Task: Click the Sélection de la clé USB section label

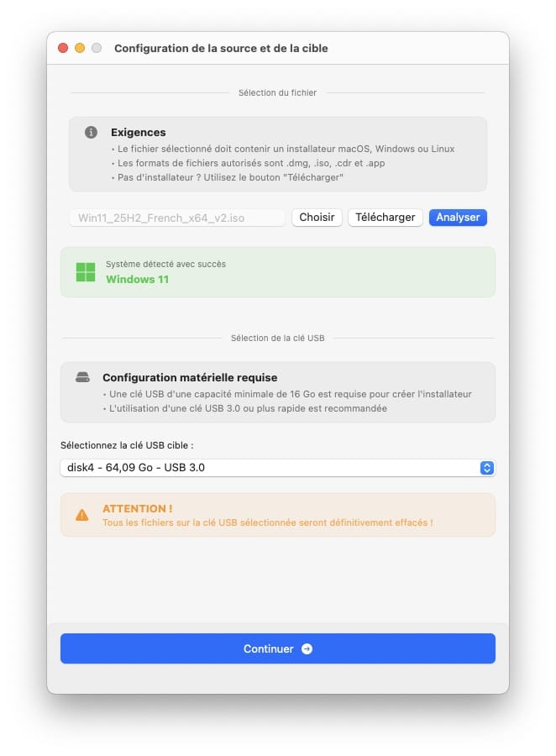Action: 278,338
